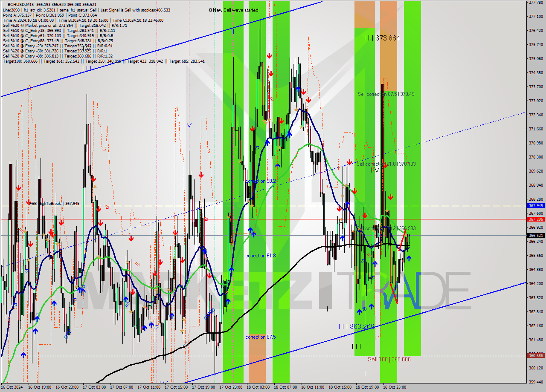Click '17 Oct 15:00' on time axis
Image resolution: width=546 pixels, height=392 pixels.
point(176,387)
